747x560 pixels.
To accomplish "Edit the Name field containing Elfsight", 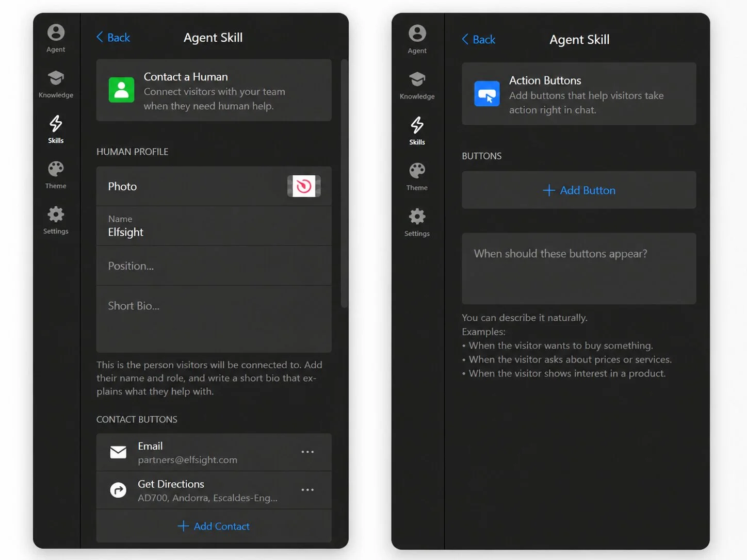I will 214,226.
